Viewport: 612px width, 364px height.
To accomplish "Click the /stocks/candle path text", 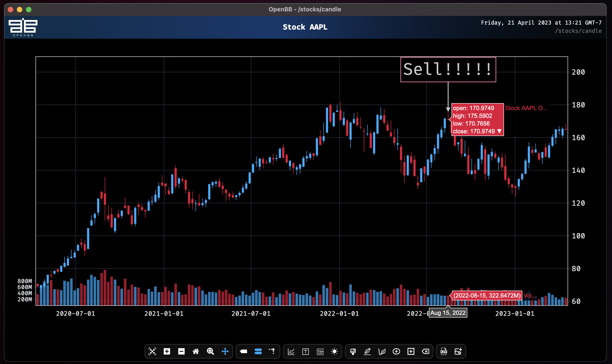I will 578,31.
